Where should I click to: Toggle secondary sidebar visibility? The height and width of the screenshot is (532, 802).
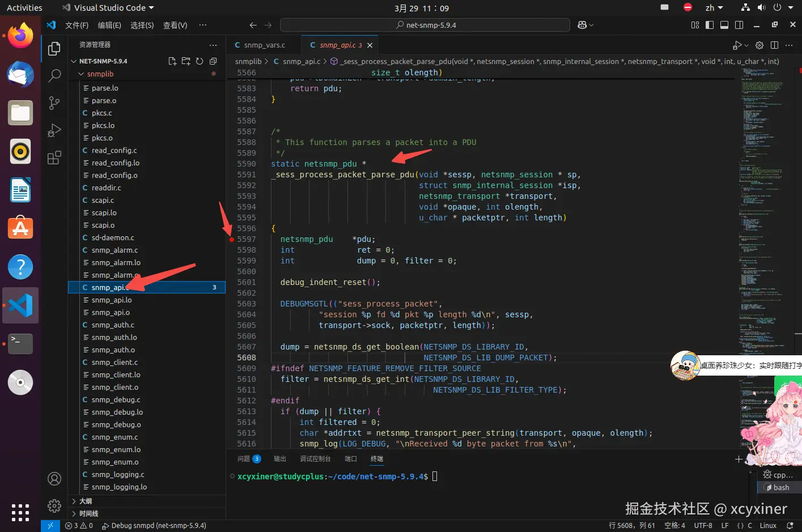tap(739, 25)
